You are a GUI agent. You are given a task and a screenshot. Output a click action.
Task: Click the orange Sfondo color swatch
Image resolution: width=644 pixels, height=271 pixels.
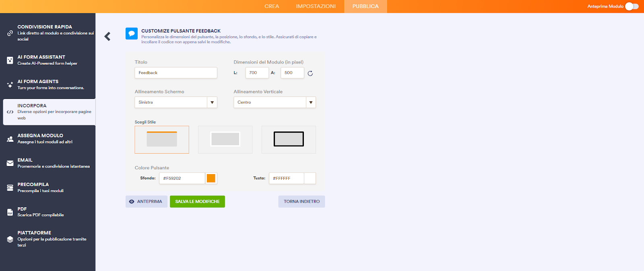211,179
